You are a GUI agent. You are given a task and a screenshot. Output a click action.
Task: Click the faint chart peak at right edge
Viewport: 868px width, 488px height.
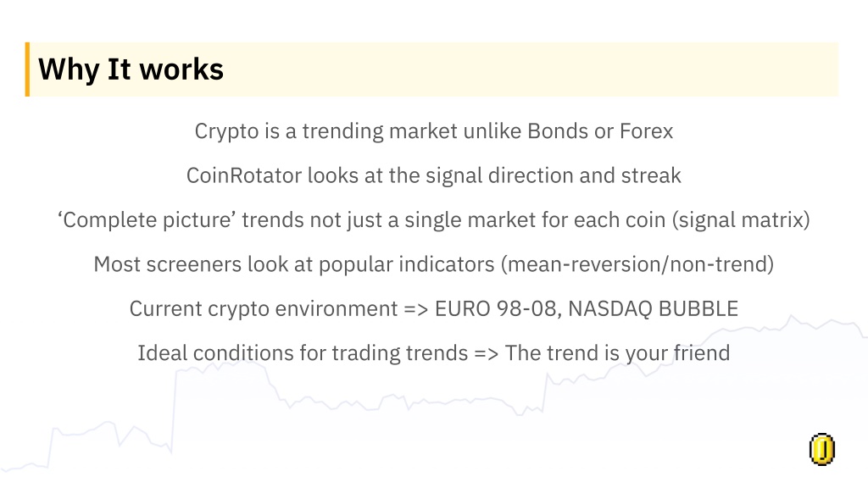coord(792,319)
